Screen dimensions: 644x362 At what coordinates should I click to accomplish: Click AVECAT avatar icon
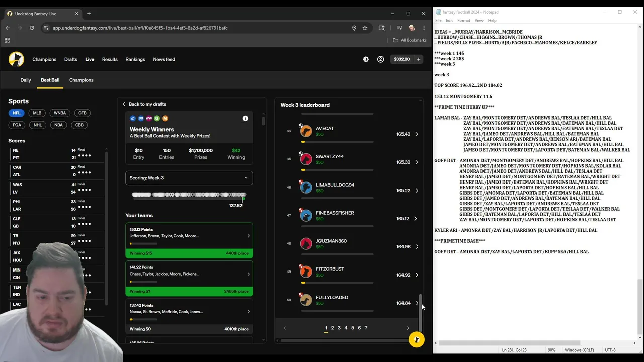[x=306, y=131]
